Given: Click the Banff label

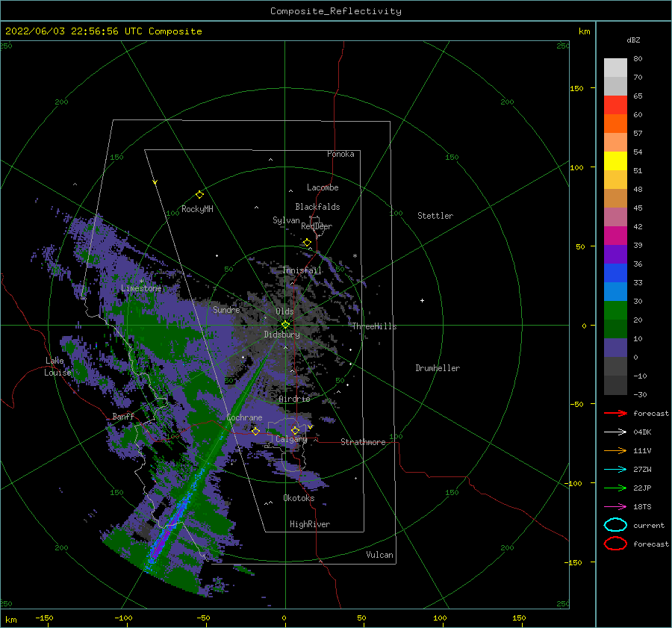Looking at the screenshot, I should point(123,416).
